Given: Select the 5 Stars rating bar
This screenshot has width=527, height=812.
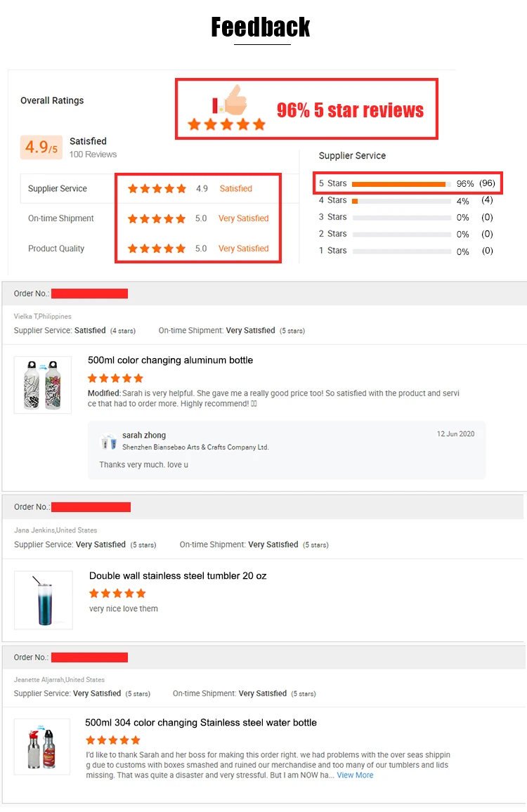Looking at the screenshot, I should click(x=401, y=184).
